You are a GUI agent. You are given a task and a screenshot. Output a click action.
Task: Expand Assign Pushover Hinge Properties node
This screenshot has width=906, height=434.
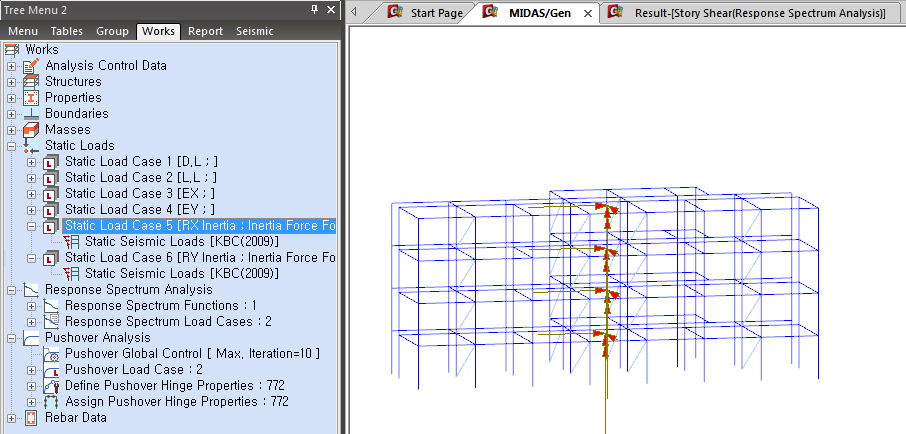(31, 402)
